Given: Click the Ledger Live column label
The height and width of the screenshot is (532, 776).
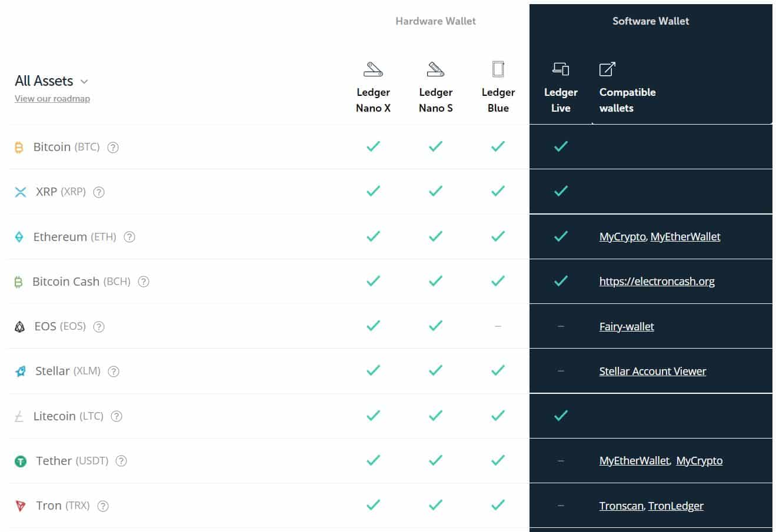Looking at the screenshot, I should click(x=561, y=100).
